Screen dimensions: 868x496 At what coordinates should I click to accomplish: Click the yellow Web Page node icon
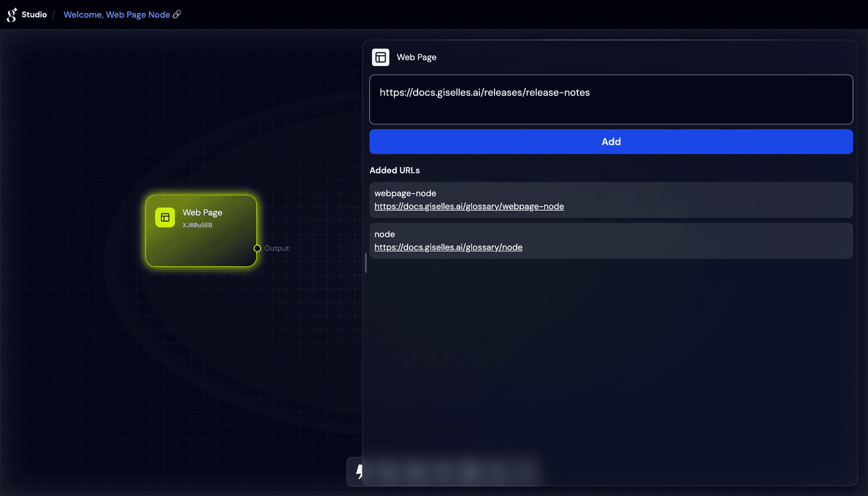(x=165, y=217)
